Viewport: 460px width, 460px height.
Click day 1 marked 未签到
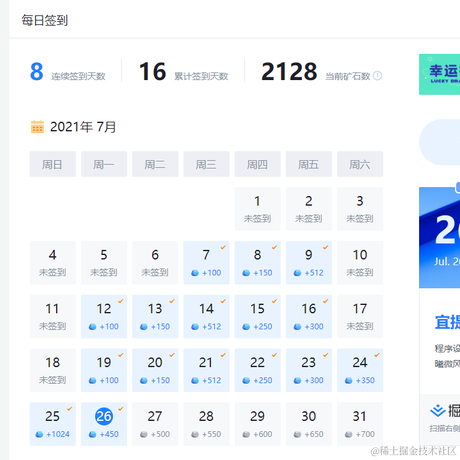[x=258, y=209]
